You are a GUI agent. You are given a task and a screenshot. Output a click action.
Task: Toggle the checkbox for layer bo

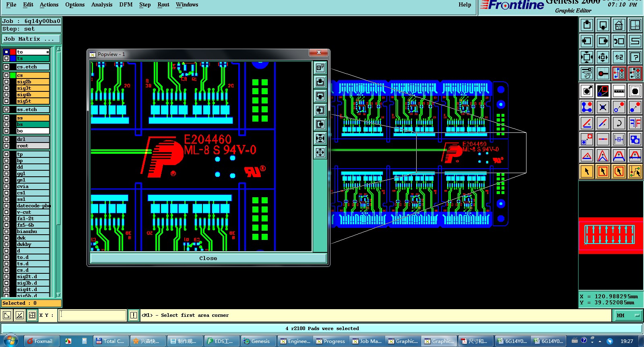click(x=6, y=131)
